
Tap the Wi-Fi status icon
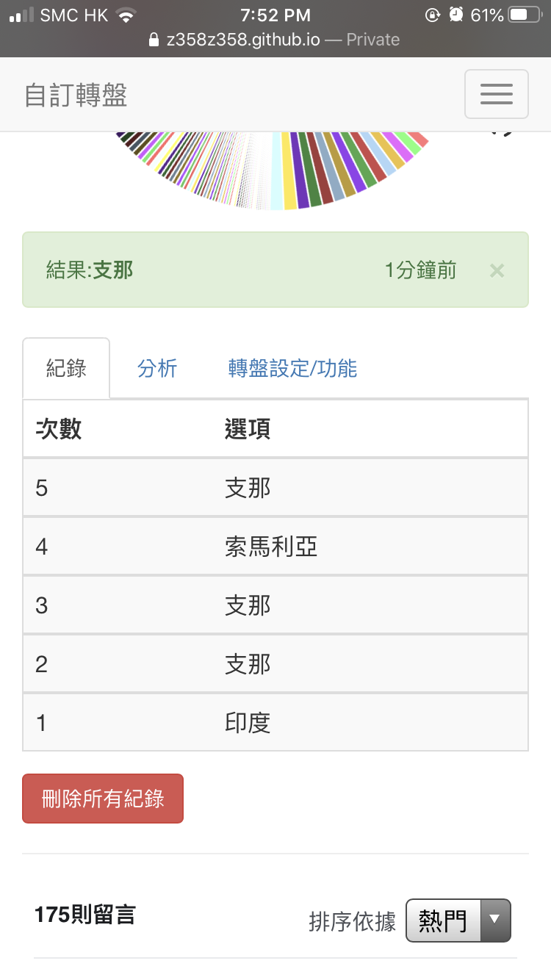pyautogui.click(x=127, y=15)
